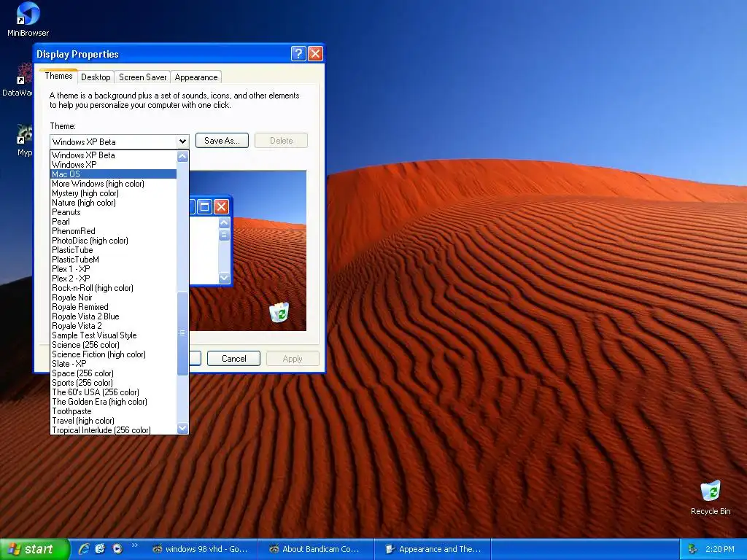
Task: Launch Windows Media Player from quick launch
Action: [117, 549]
